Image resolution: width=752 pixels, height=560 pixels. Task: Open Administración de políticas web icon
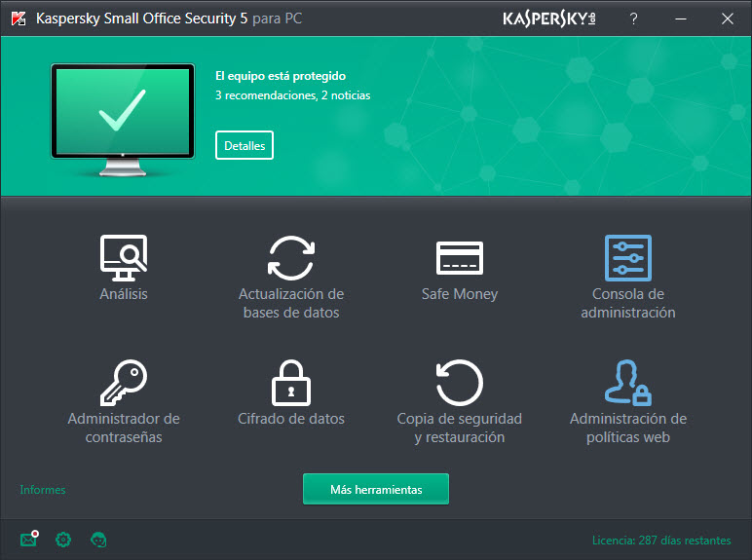pyautogui.click(x=627, y=383)
